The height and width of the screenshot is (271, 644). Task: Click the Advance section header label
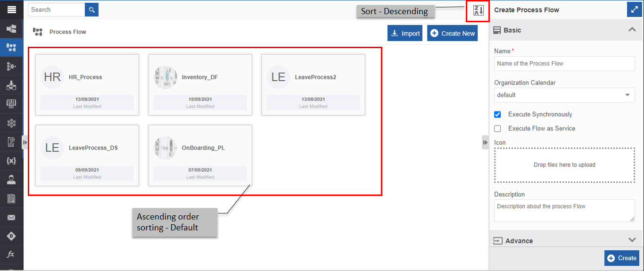click(519, 241)
